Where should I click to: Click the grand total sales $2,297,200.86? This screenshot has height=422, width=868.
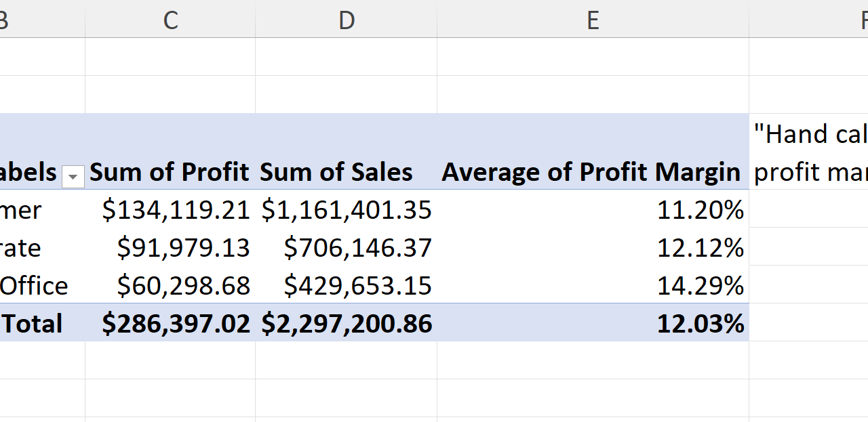pyautogui.click(x=347, y=324)
